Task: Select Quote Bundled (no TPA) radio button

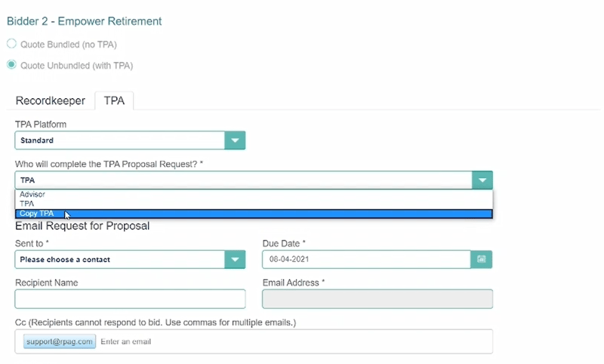Action: pos(11,44)
